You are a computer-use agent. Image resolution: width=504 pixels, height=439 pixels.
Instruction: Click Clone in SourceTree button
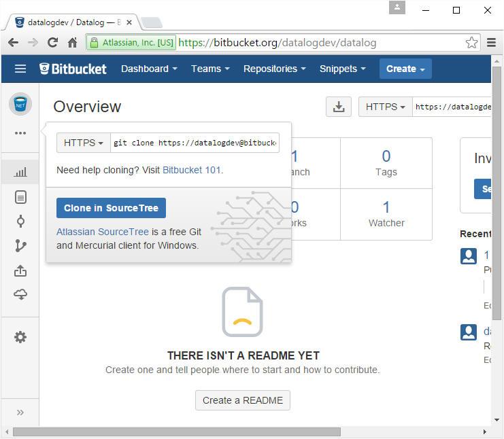[111, 208]
